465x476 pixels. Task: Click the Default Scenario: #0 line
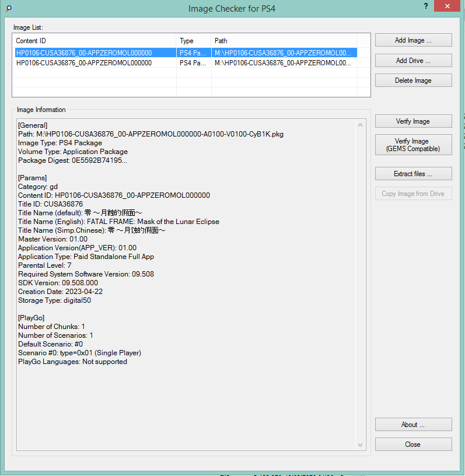tap(50, 344)
